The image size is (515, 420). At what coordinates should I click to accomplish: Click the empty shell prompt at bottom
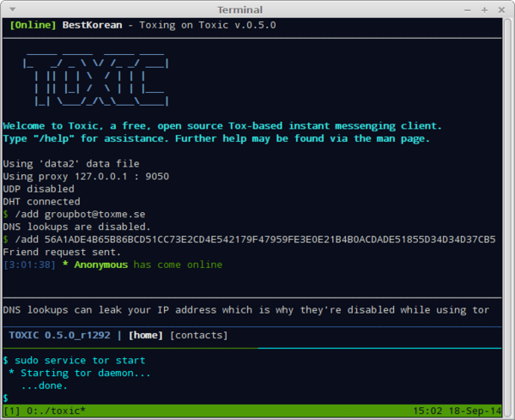point(6,399)
